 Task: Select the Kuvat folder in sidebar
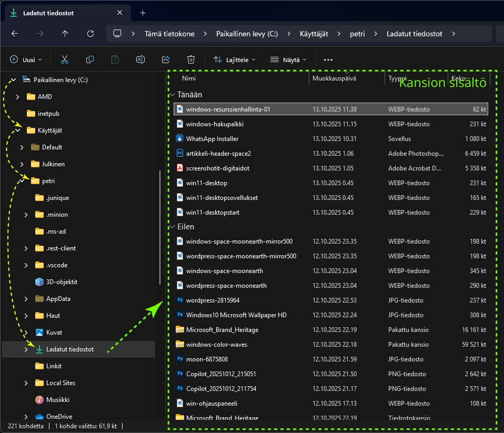pyautogui.click(x=54, y=333)
